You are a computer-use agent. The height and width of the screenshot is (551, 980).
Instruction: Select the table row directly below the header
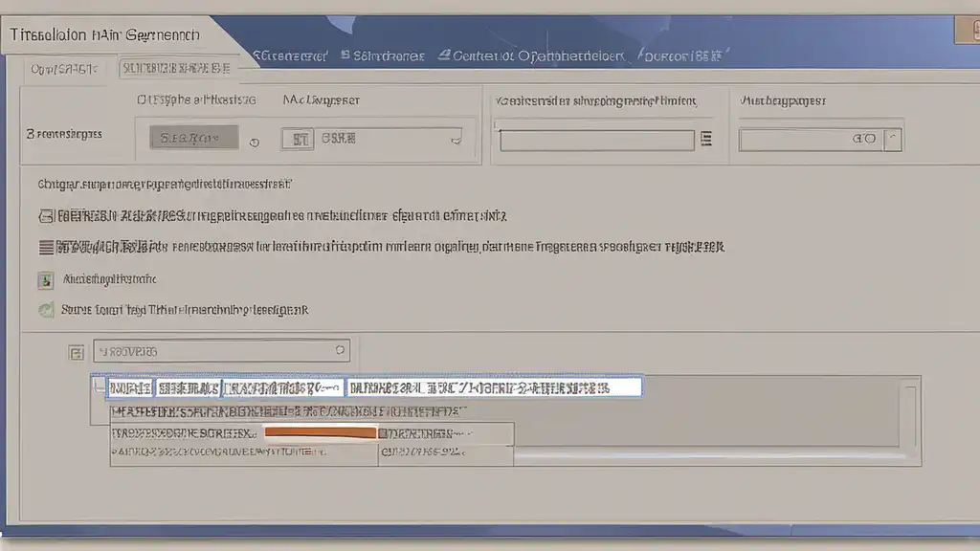(288, 411)
